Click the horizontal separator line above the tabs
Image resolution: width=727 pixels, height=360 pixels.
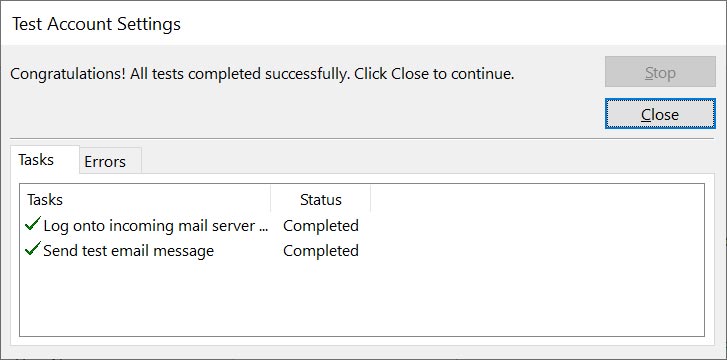[x=362, y=138]
